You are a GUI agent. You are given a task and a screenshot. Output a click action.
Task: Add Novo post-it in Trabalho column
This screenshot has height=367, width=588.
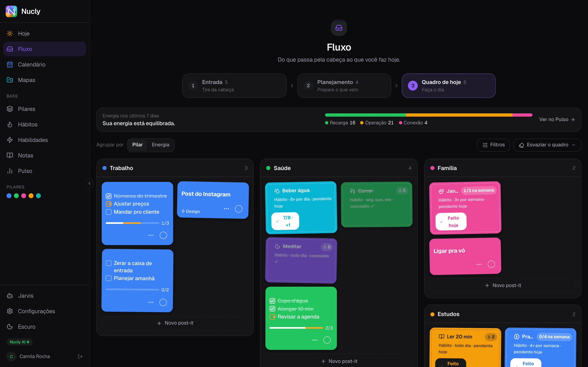tap(175, 323)
